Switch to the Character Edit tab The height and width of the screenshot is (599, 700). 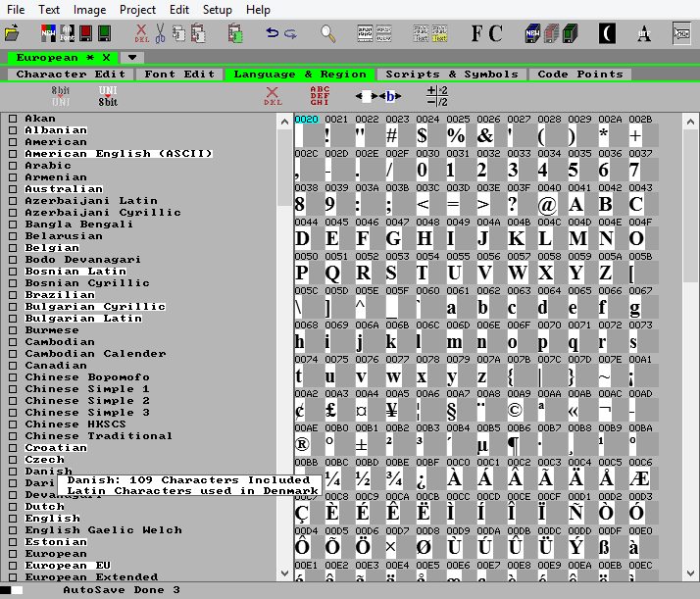71,75
